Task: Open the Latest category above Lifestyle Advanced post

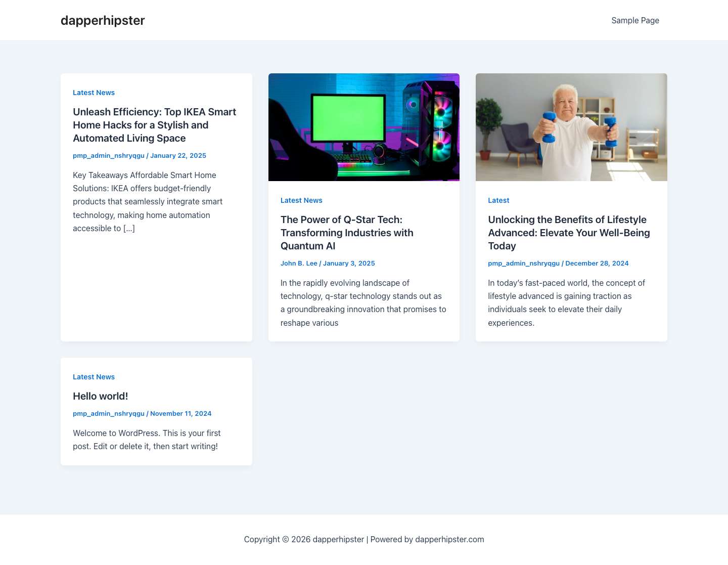Action: tap(498, 200)
